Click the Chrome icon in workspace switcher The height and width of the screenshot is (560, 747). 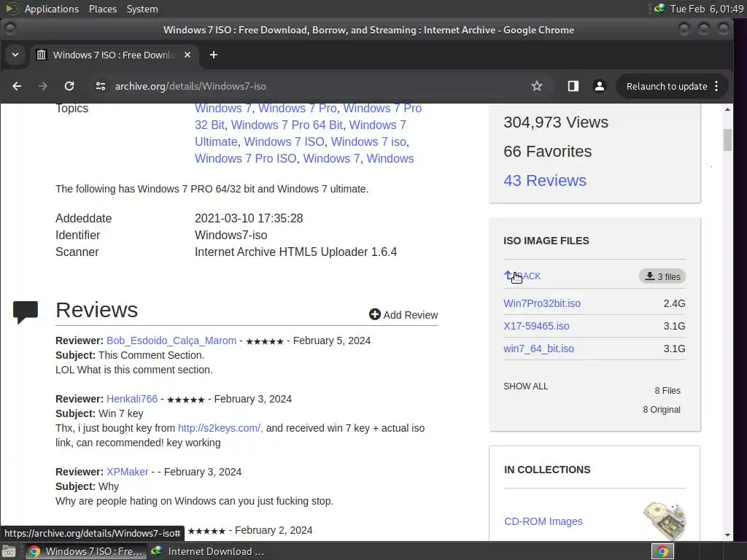[x=662, y=551]
